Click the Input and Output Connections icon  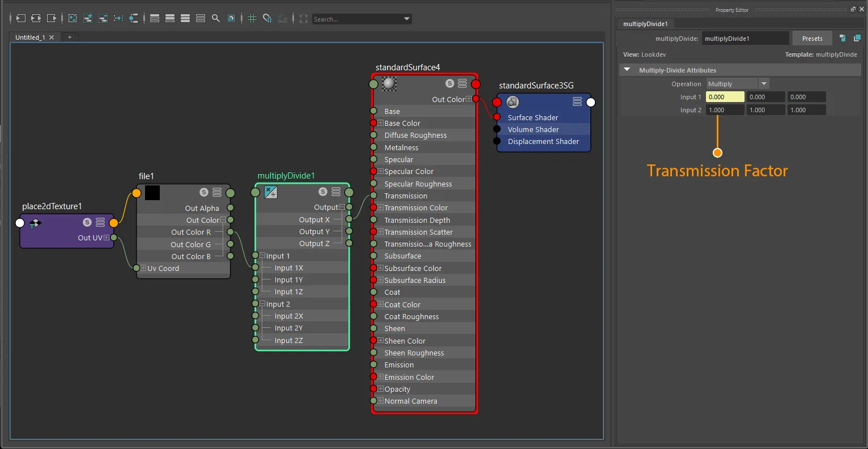click(36, 18)
